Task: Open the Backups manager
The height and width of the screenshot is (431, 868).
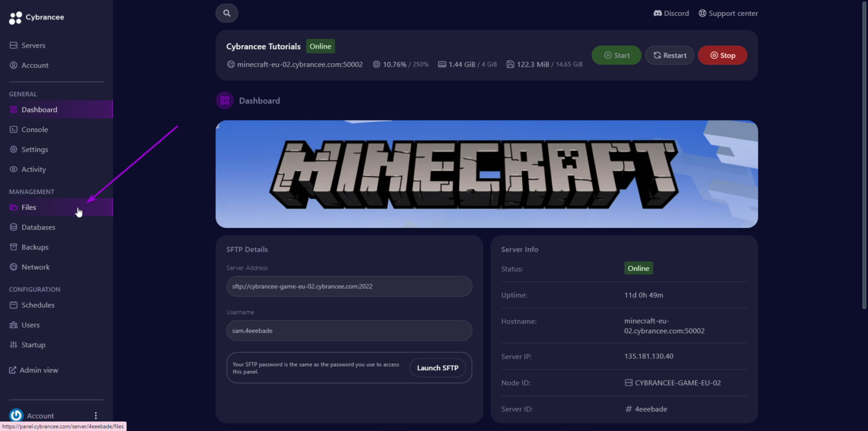Action: click(x=35, y=247)
